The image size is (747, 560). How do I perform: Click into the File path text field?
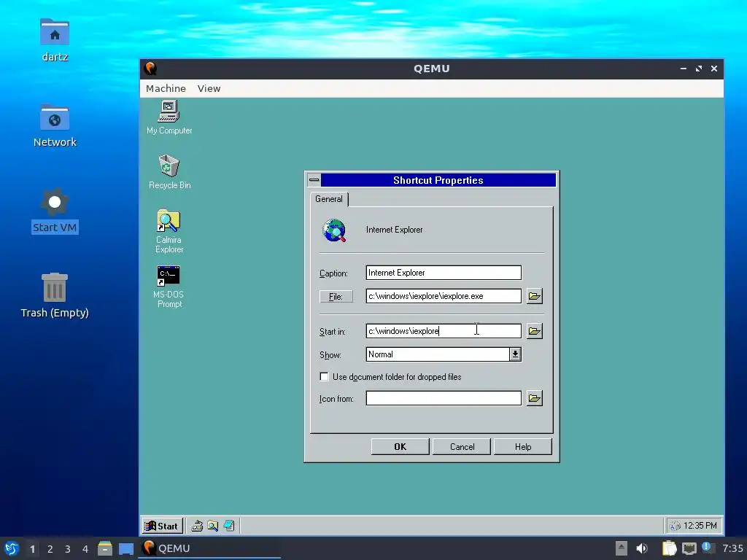click(x=444, y=296)
